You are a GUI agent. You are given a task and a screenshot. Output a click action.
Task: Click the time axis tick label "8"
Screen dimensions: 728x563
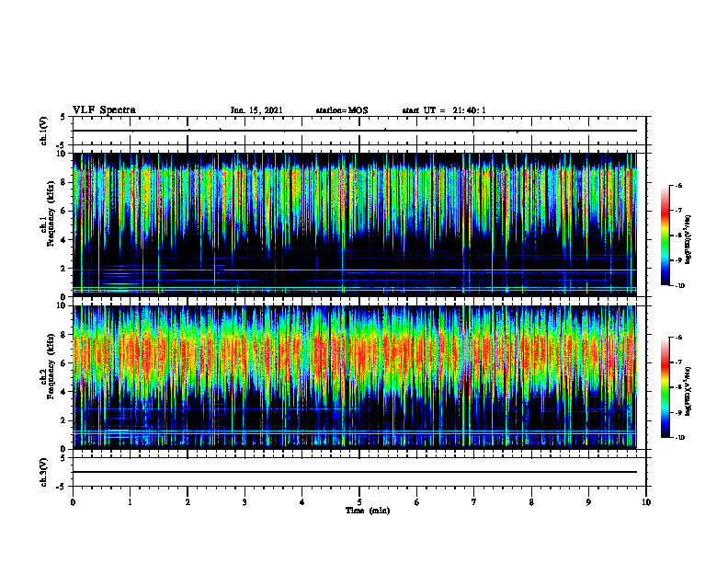[531, 502]
